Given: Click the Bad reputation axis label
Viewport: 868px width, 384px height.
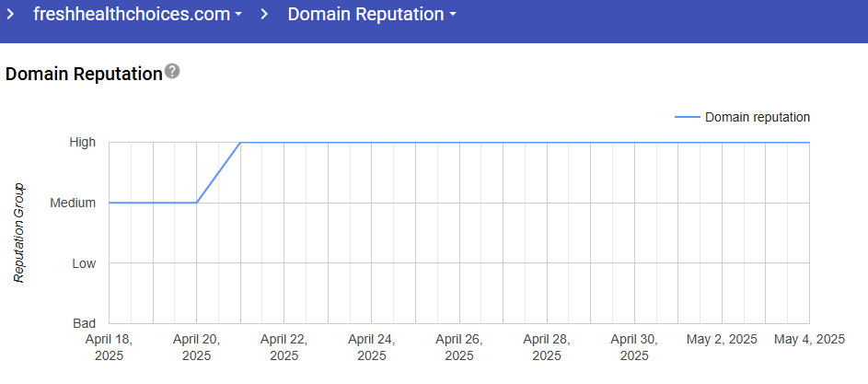Looking at the screenshot, I should [x=84, y=324].
